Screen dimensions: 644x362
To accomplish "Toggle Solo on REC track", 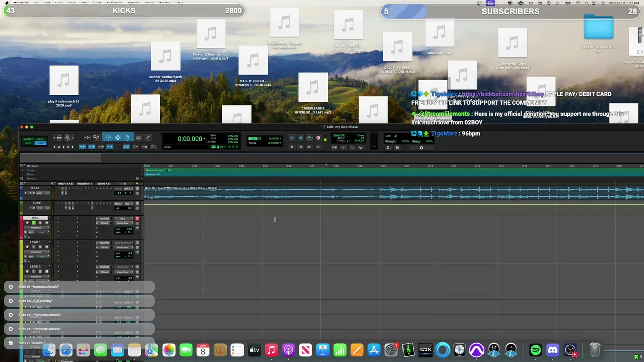I will [40, 223].
